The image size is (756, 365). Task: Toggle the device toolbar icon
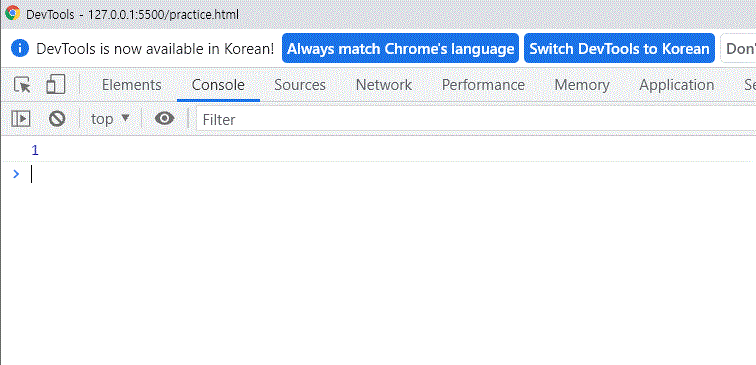click(55, 85)
